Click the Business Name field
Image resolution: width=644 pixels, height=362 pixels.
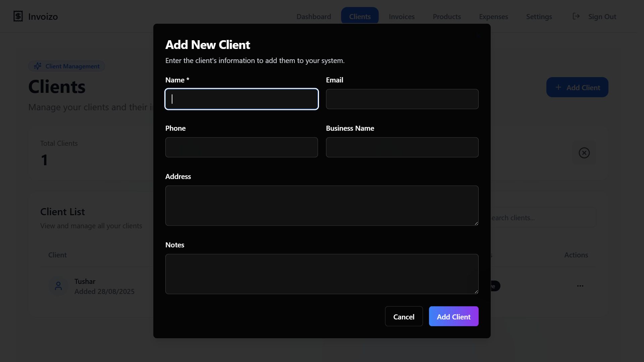click(x=402, y=147)
